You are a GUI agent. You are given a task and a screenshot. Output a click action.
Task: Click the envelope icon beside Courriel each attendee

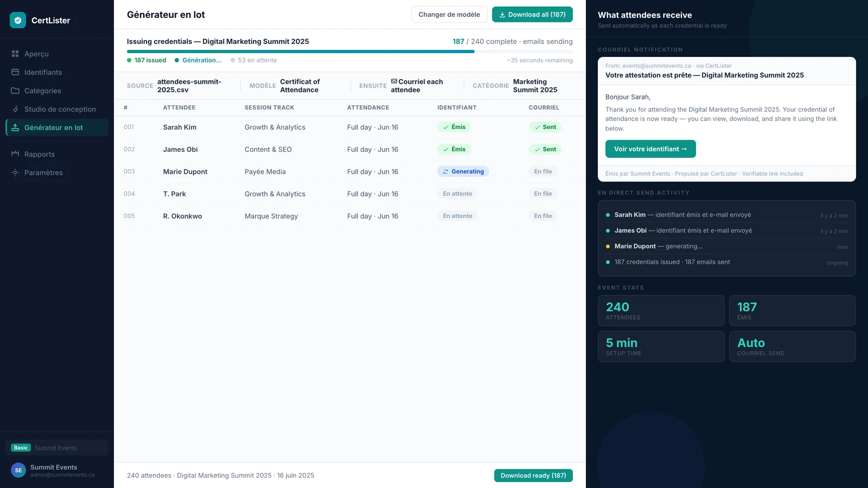point(394,81)
